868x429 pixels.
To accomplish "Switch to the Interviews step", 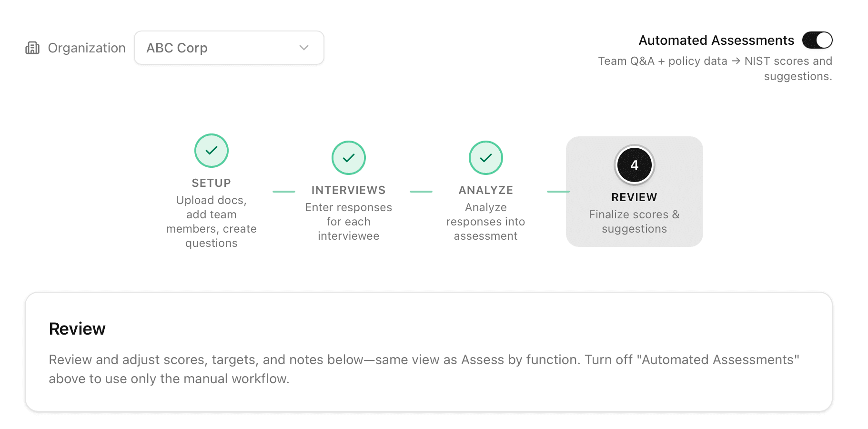I will point(348,190).
